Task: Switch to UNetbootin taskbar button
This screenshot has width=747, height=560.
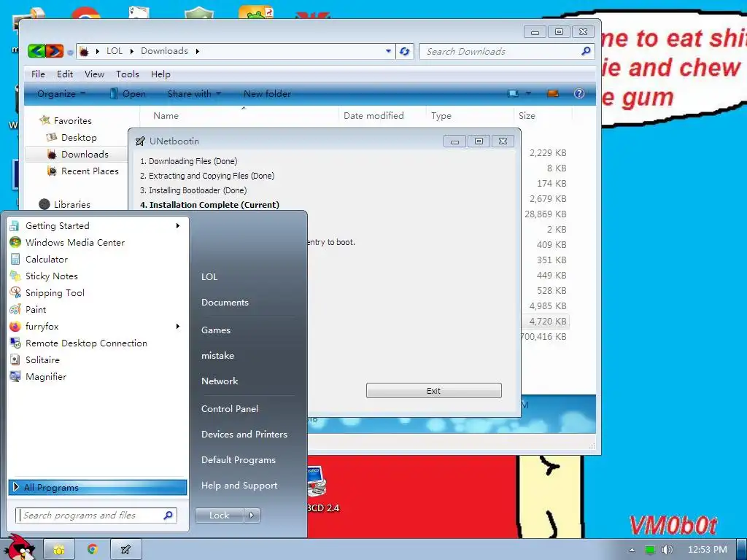Action: tap(125, 550)
